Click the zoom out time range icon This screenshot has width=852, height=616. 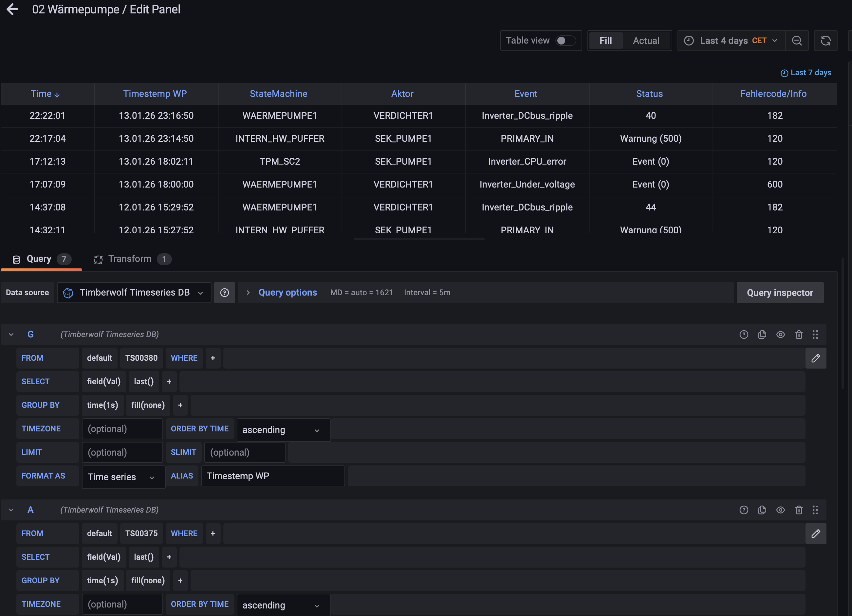click(797, 41)
